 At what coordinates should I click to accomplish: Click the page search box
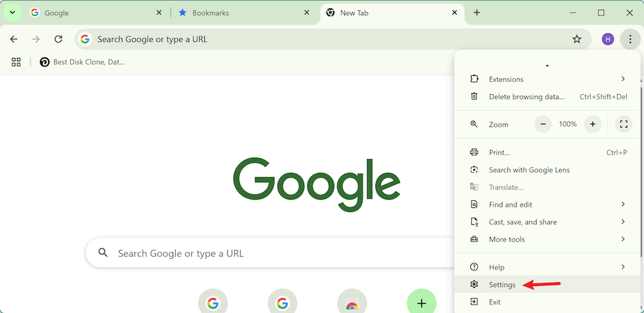tap(271, 253)
